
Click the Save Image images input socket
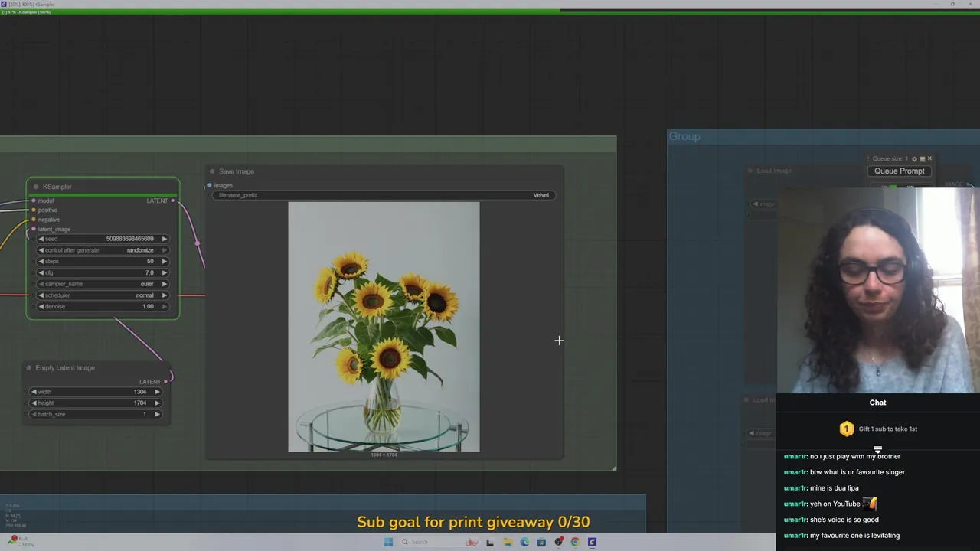(x=210, y=185)
